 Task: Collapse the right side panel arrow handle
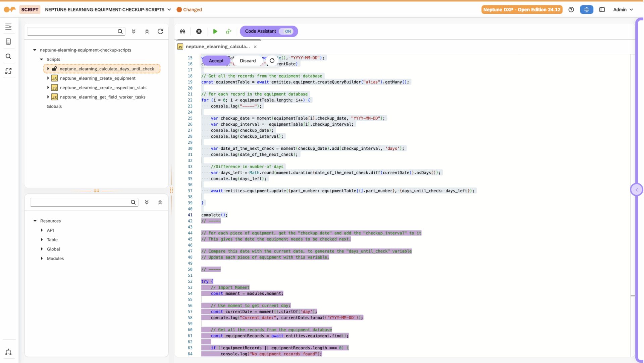point(636,190)
